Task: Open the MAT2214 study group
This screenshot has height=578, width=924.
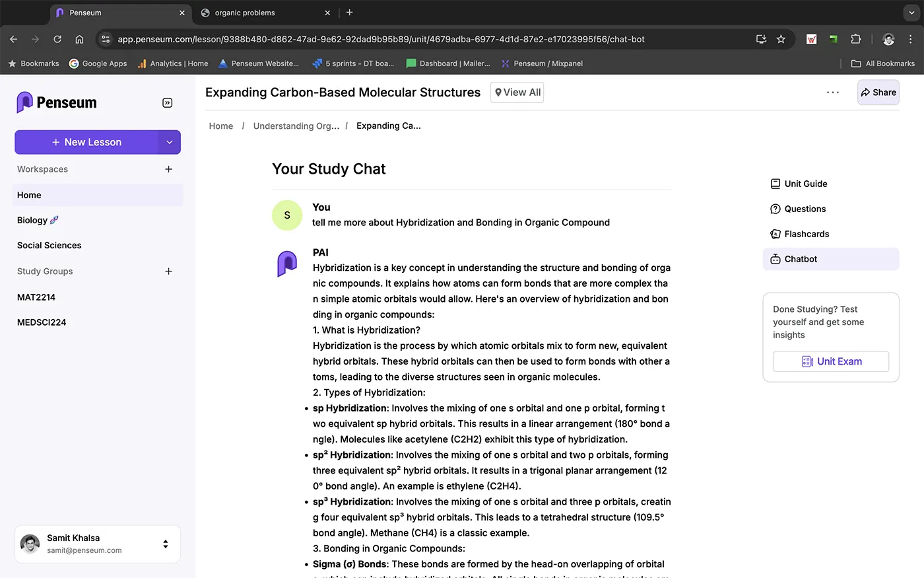Action: (98, 297)
